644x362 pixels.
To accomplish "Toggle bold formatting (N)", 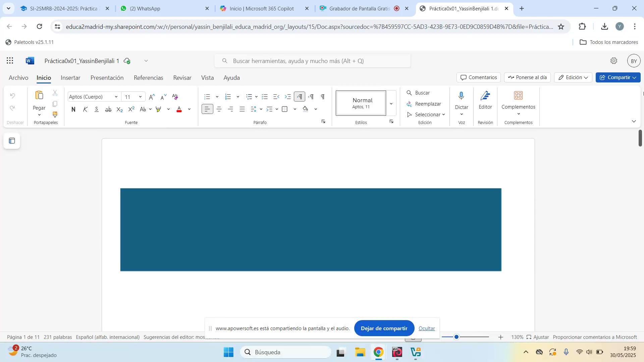I will pos(73,109).
